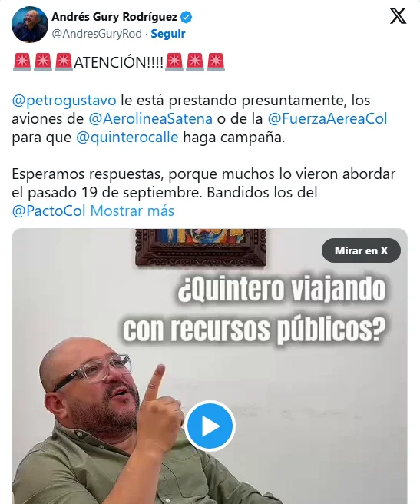Play the embedded video
This screenshot has width=420, height=504.
[210, 426]
